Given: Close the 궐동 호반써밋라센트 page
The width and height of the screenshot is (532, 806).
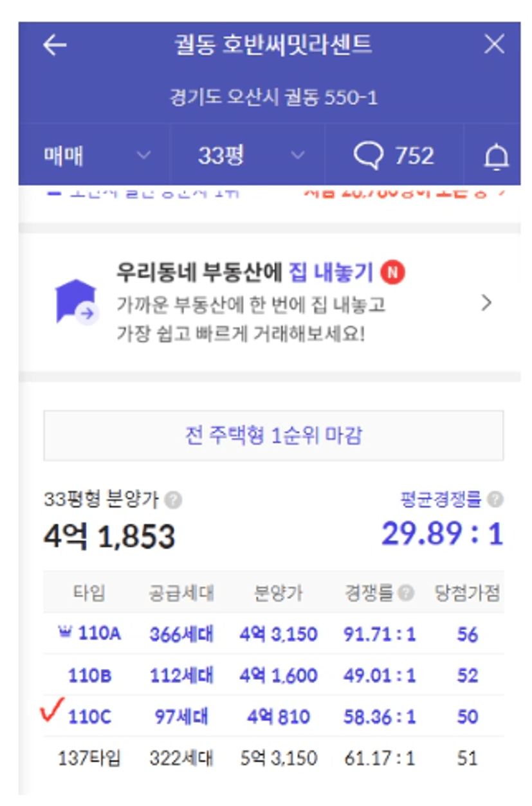Looking at the screenshot, I should (494, 44).
